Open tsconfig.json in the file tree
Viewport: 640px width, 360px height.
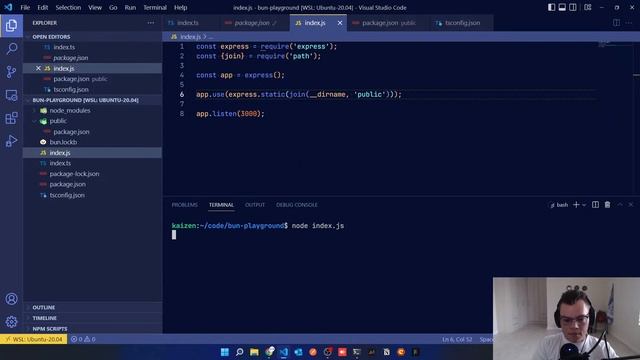(x=93, y=195)
